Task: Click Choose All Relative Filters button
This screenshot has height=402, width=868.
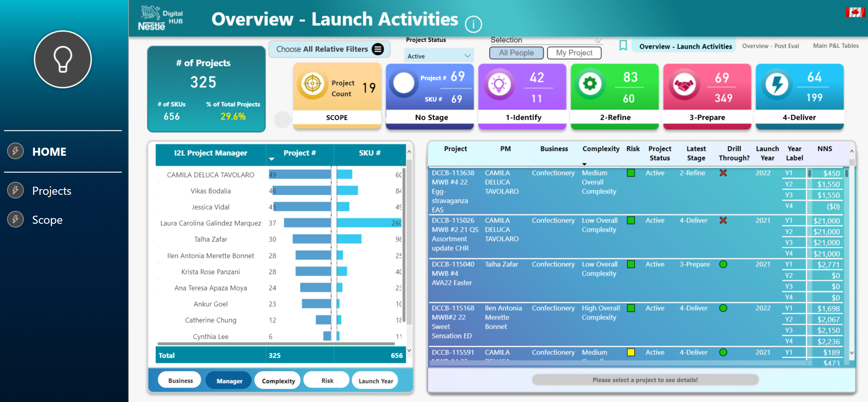Action: pyautogui.click(x=329, y=49)
